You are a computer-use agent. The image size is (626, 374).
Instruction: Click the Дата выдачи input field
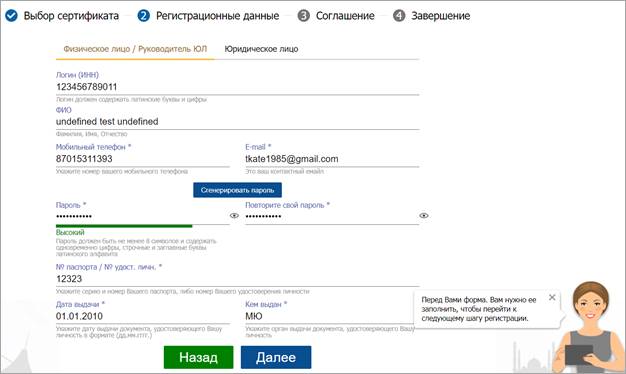coord(143,317)
